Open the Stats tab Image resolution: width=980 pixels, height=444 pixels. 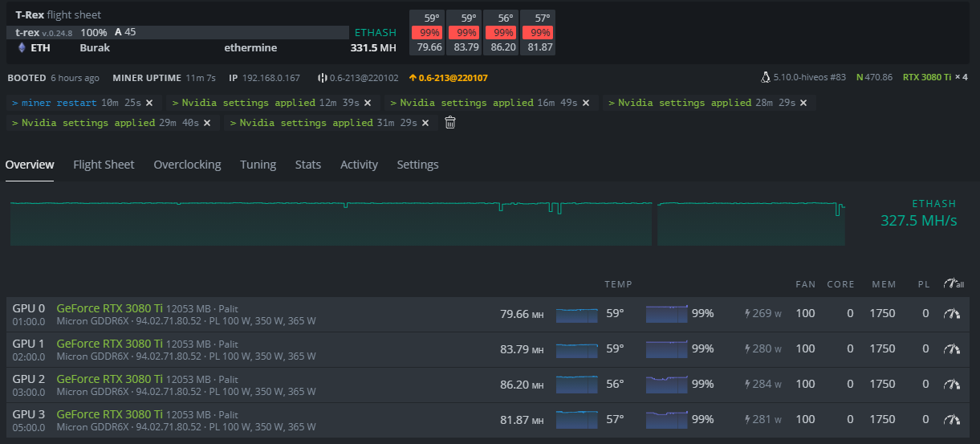(x=308, y=165)
